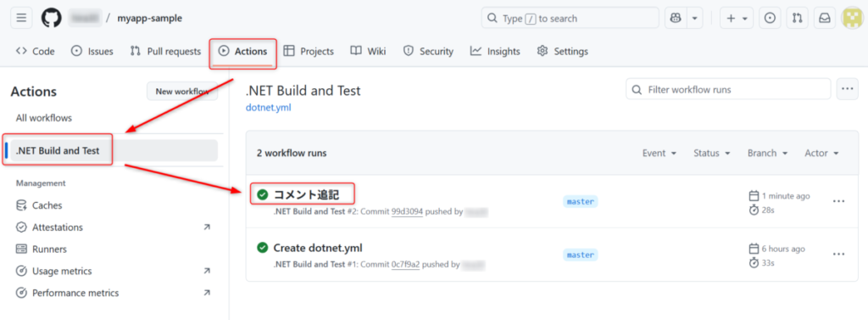Screen dimensions: 868x320
Task: Switch to the Security tab
Action: (x=428, y=52)
